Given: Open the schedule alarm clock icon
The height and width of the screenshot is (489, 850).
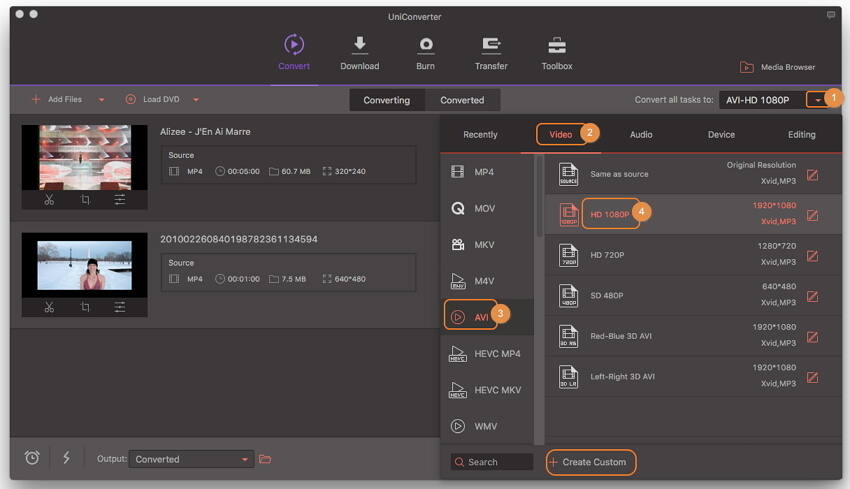Looking at the screenshot, I should (x=33, y=458).
